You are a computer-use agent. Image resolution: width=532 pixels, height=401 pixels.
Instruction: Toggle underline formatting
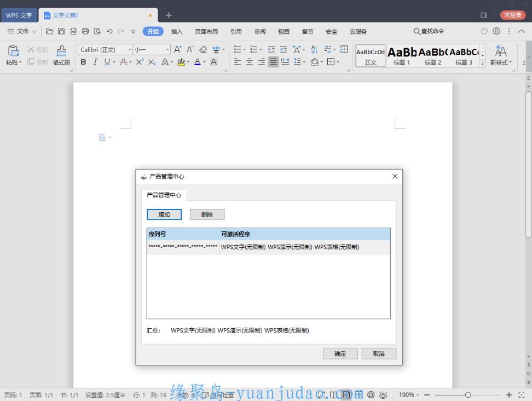coord(107,62)
